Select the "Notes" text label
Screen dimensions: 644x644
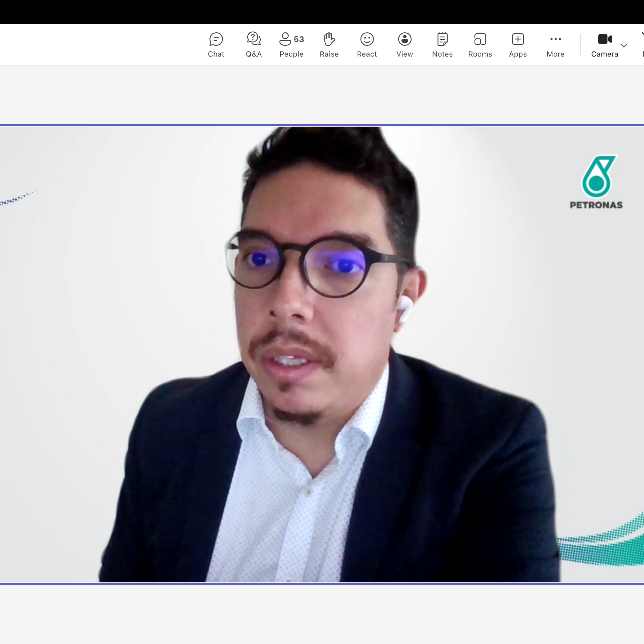(x=442, y=54)
